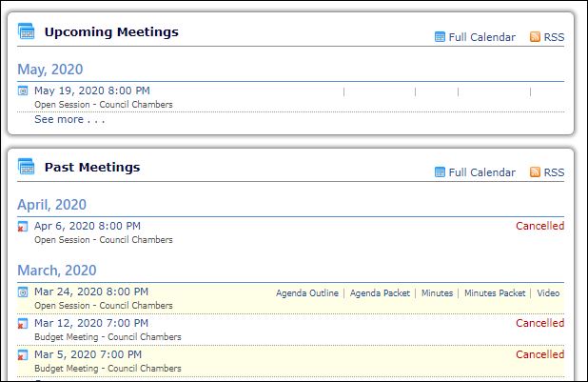Screen dimensions: 588x382
Task: Watch Video of Mar 24 meeting
Action: point(548,293)
